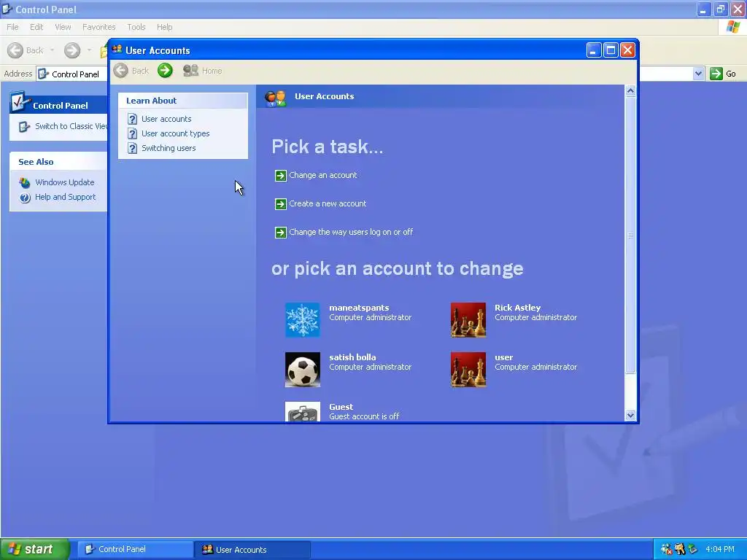Click arrow icon beside Create a new account
The width and height of the screenshot is (747, 560).
[281, 204]
